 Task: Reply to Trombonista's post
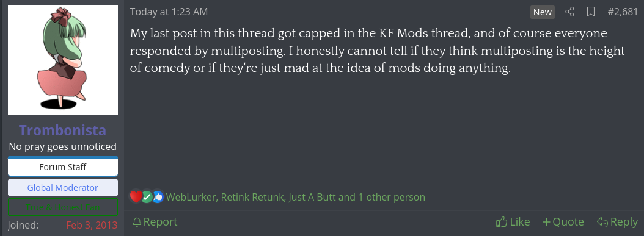coord(617,222)
